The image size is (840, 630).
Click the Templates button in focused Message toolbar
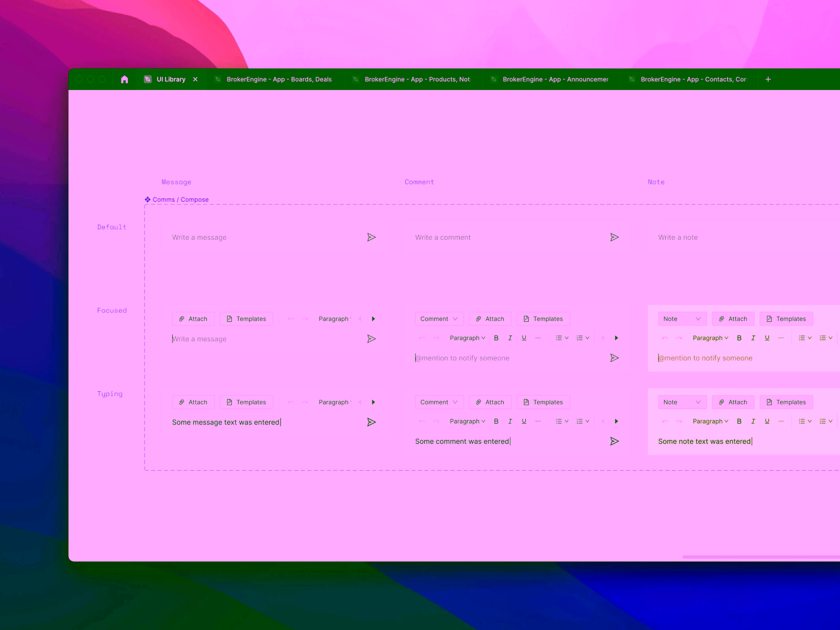(246, 319)
